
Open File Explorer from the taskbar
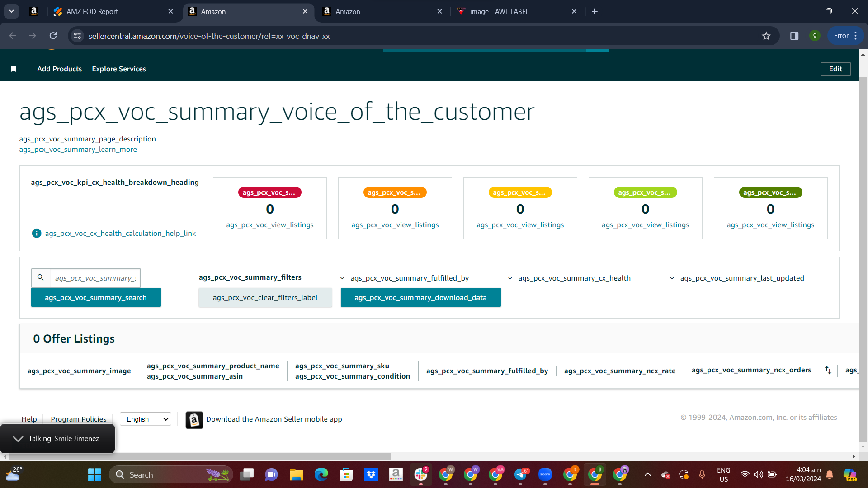(x=297, y=474)
